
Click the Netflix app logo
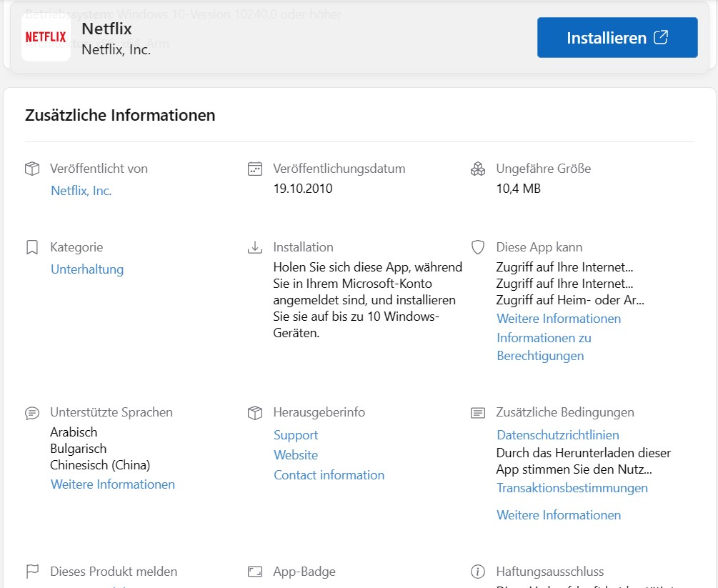point(46,37)
